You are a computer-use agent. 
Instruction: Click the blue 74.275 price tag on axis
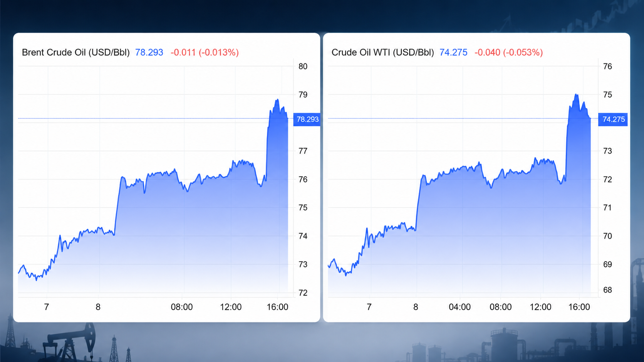point(613,119)
